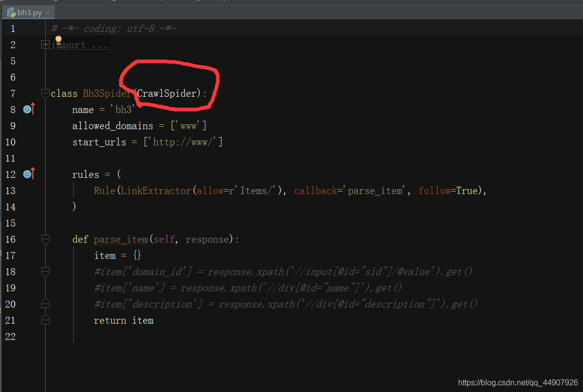Expand the folded import block
Viewport: 583px width, 392px height.
45,45
